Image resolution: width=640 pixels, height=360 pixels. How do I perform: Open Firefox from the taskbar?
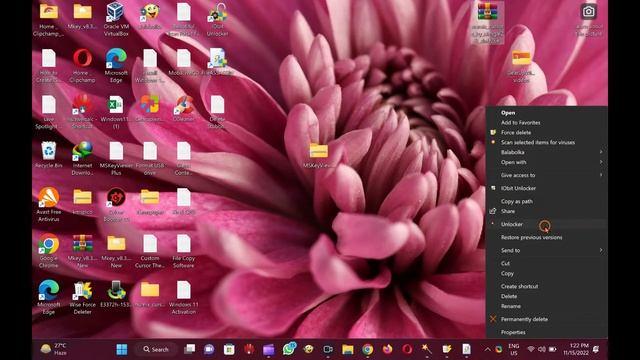(x=387, y=349)
